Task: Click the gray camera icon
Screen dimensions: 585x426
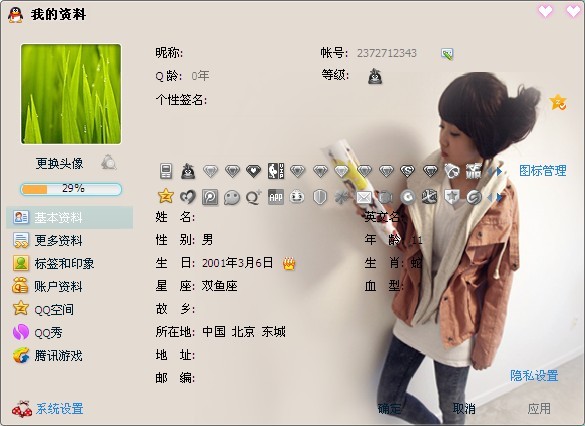Action: [x=385, y=197]
